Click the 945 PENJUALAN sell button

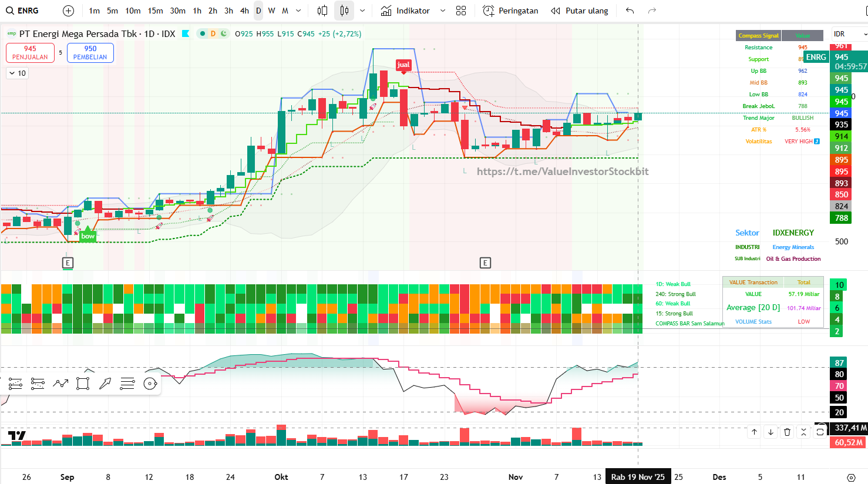tap(30, 53)
